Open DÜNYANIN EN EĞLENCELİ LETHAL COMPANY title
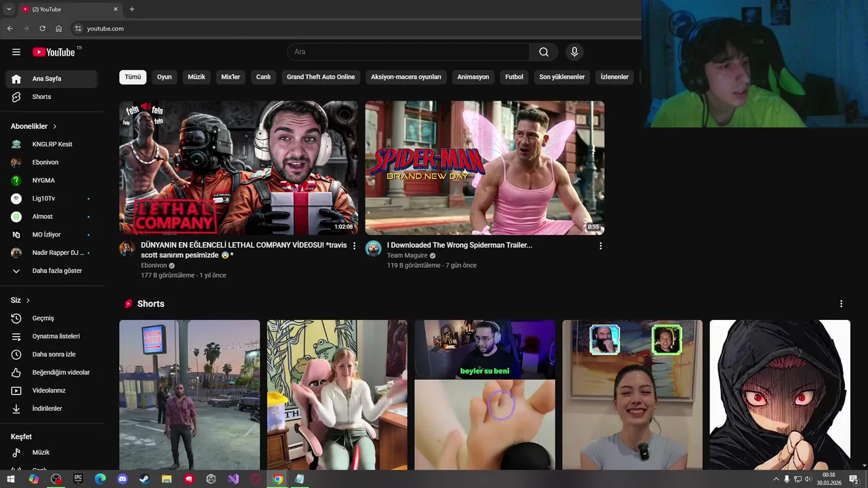Viewport: 868px width, 488px height. pyautogui.click(x=243, y=250)
